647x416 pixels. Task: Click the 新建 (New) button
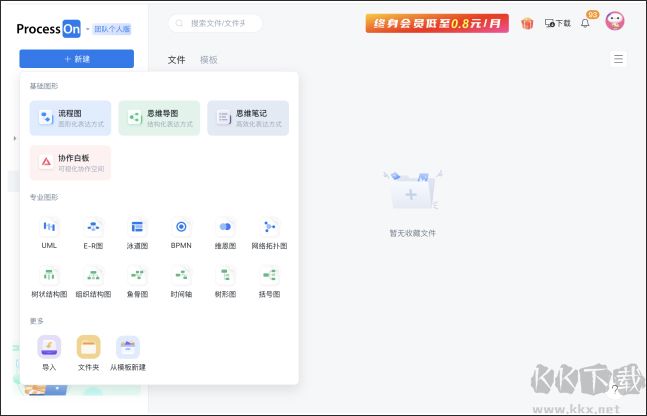point(76,59)
